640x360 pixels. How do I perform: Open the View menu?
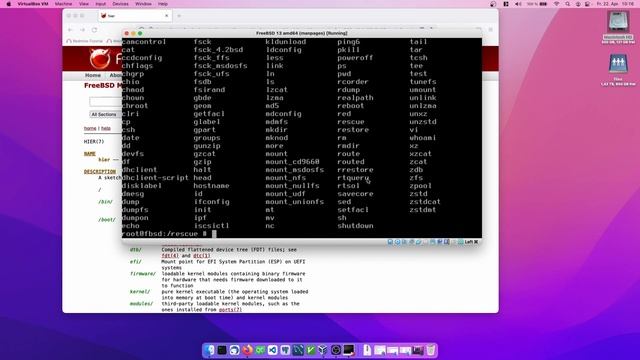pyautogui.click(x=84, y=4)
